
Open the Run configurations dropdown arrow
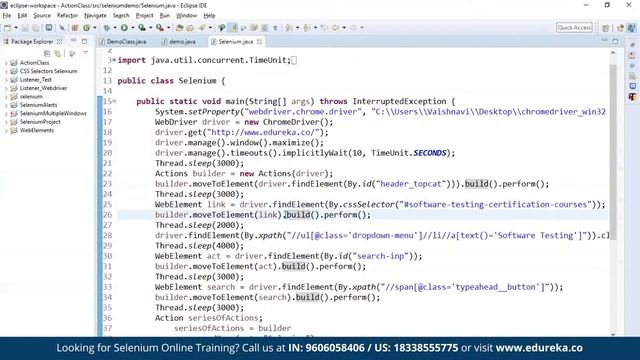pyautogui.click(x=132, y=28)
